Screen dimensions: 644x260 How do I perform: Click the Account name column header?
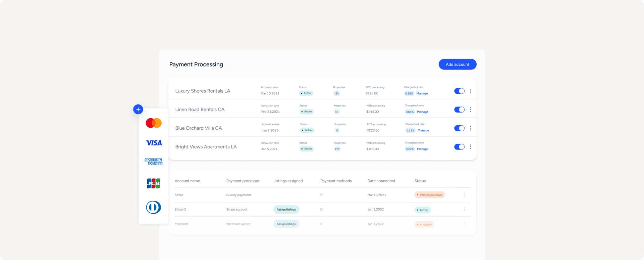187,181
